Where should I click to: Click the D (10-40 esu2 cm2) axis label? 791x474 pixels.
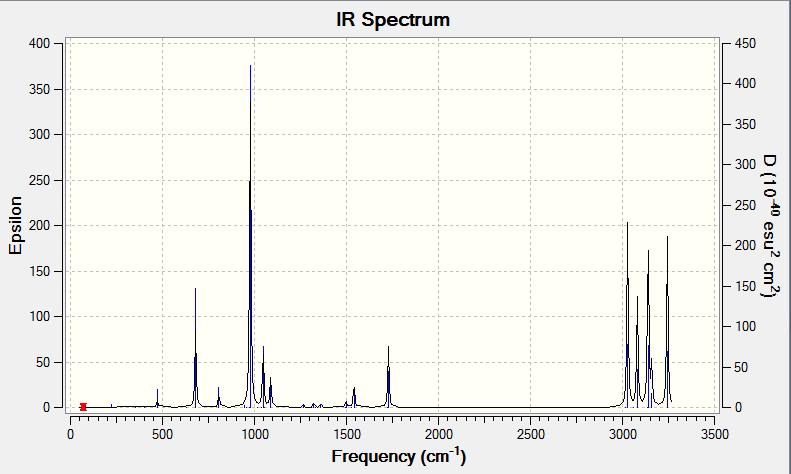pos(770,226)
